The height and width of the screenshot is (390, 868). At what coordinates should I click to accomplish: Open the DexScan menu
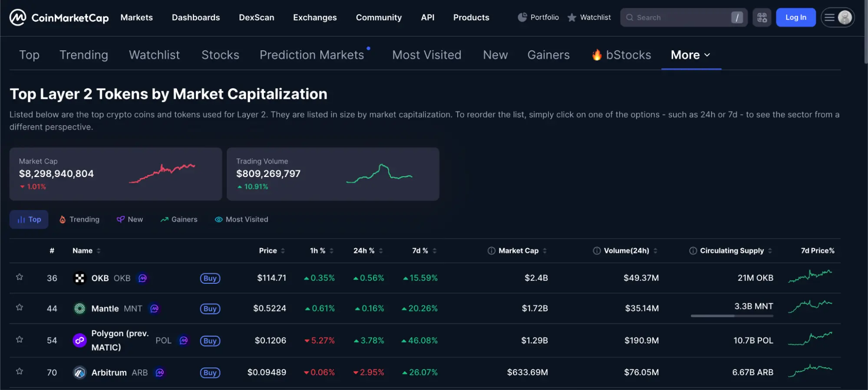click(257, 17)
